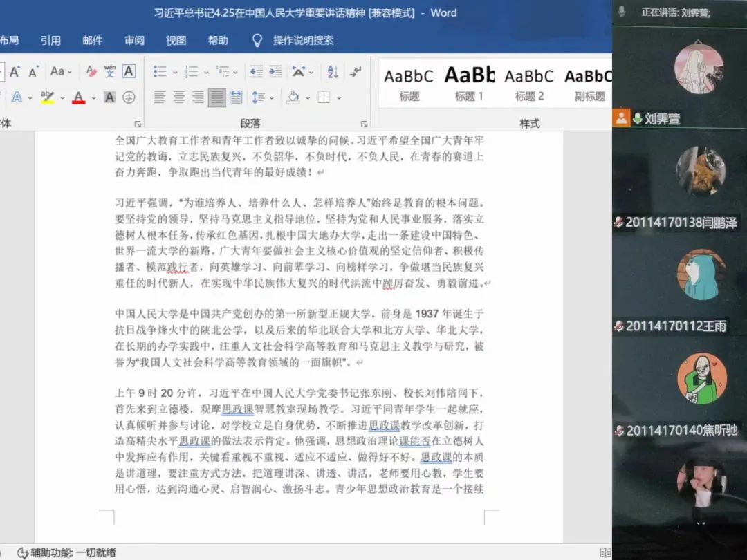This screenshot has height=560, width=747.
Task: Click the 操作说明搜索 search field
Action: tap(303, 40)
